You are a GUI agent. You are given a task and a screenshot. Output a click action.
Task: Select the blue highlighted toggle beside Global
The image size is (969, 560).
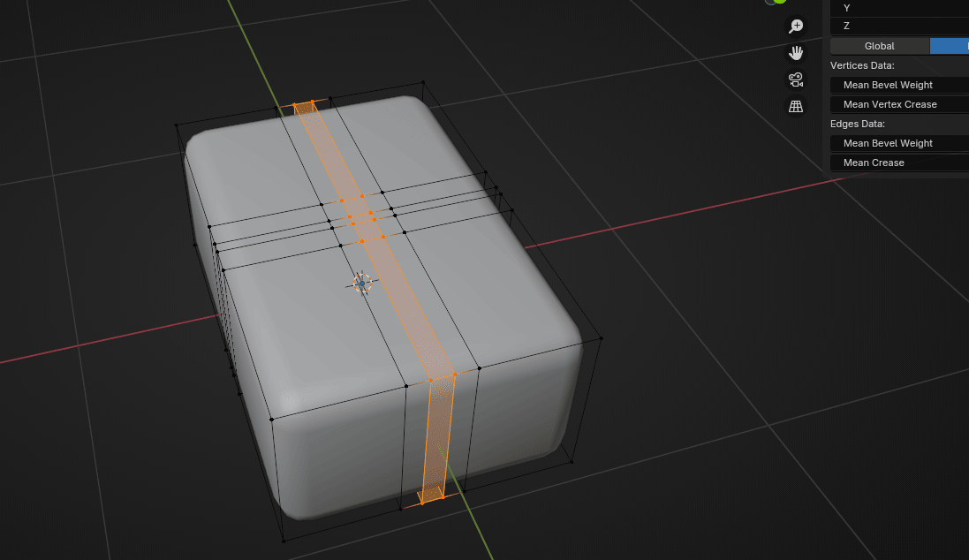[x=950, y=46]
